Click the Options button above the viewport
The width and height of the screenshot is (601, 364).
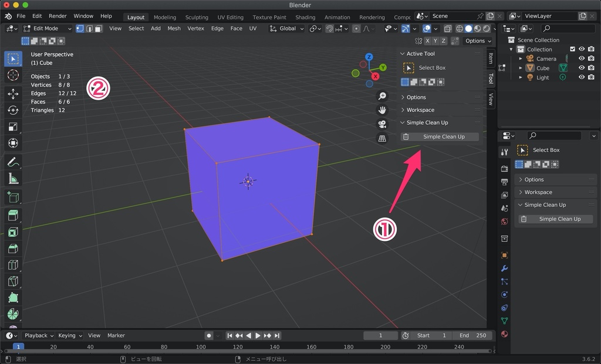(477, 40)
